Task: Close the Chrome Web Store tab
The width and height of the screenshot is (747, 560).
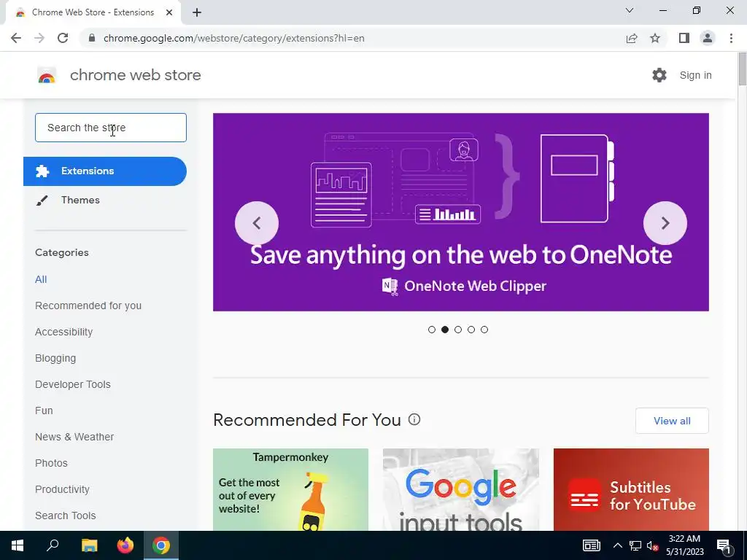Action: tap(169, 12)
